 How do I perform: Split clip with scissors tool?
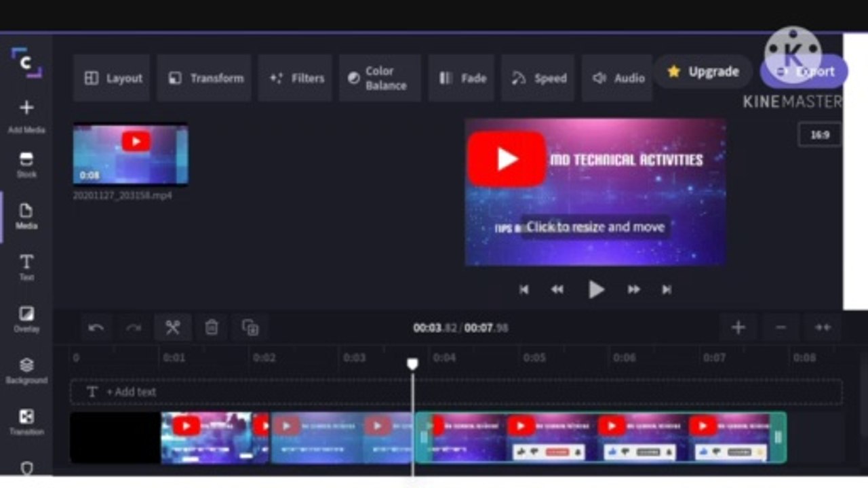[172, 328]
